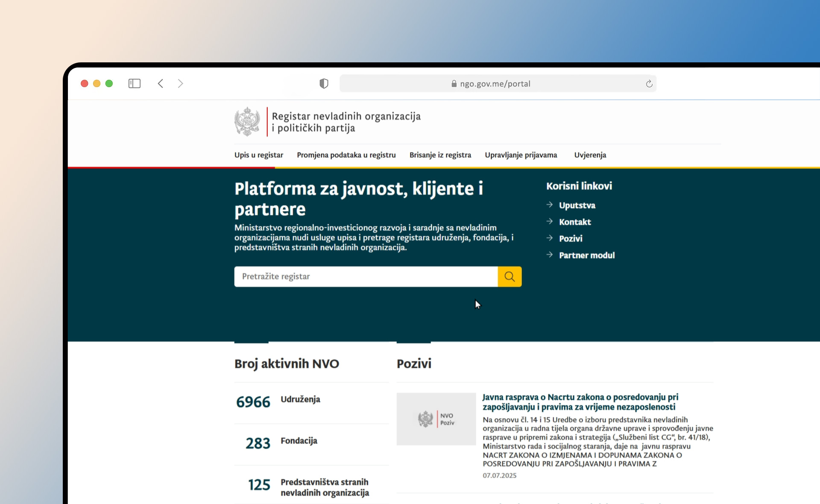This screenshot has height=504, width=820.
Task: Open the Javna rasprava o Nacrtu zakona article
Action: pyautogui.click(x=580, y=402)
